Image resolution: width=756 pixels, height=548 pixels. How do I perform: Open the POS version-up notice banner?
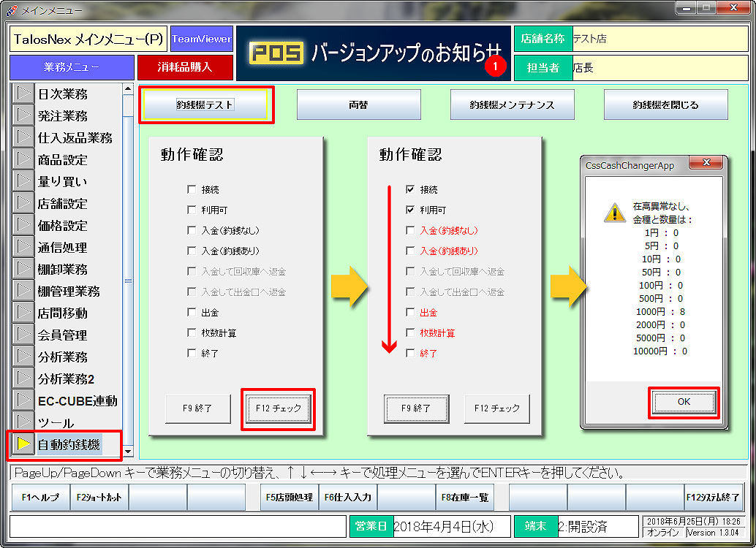tap(373, 53)
